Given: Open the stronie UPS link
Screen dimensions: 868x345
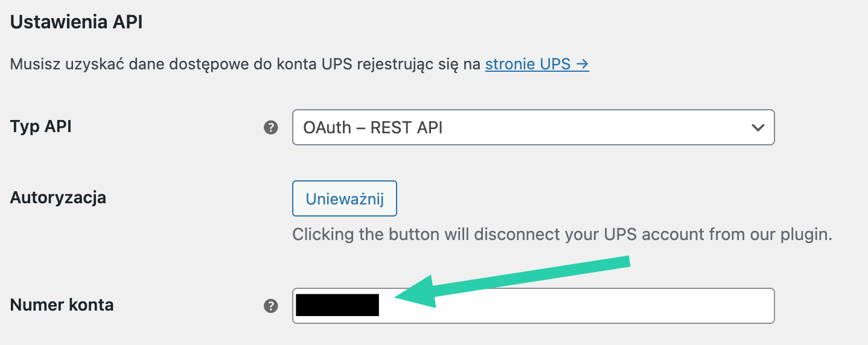Looking at the screenshot, I should point(537,63).
